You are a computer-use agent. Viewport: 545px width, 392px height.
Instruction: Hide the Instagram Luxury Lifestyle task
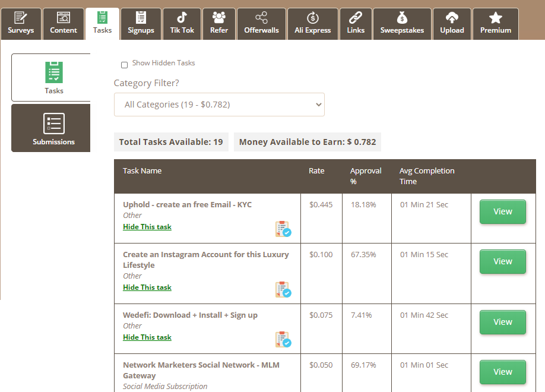coord(147,287)
